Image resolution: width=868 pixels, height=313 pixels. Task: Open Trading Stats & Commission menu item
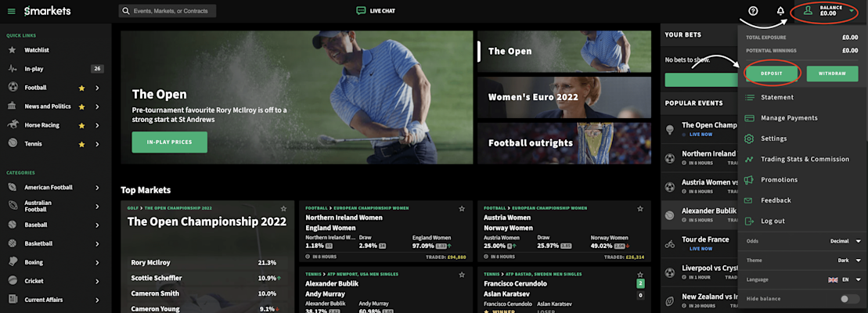point(805,160)
